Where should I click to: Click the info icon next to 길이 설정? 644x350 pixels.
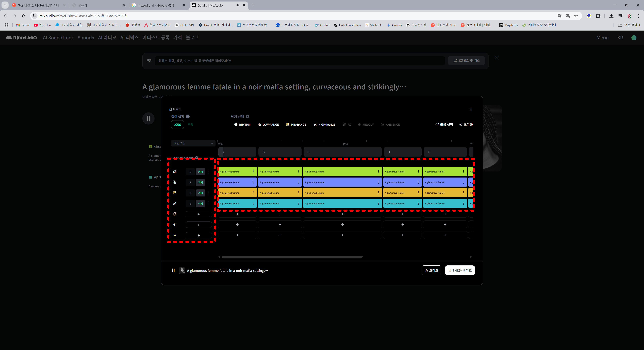click(x=188, y=117)
